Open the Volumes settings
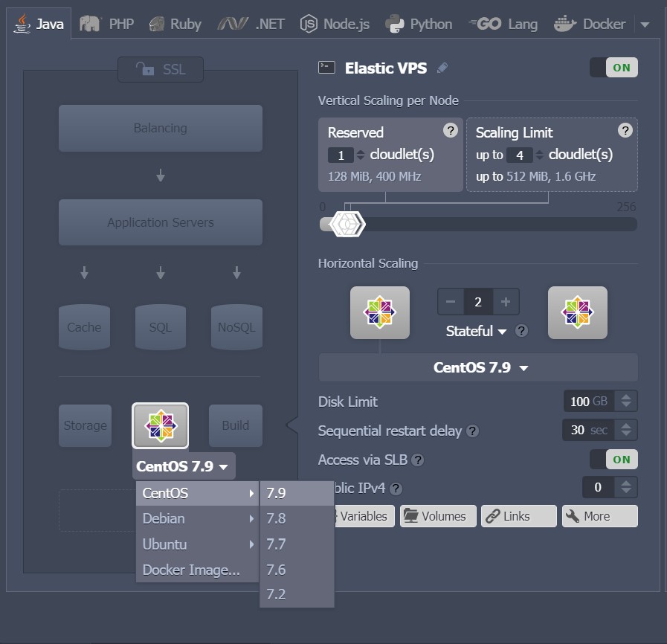The image size is (667, 644). [x=438, y=516]
